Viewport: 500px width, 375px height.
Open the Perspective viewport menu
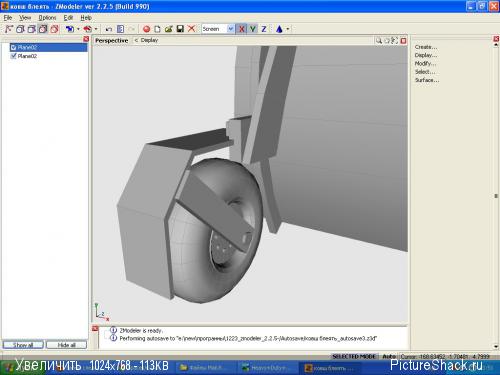112,41
